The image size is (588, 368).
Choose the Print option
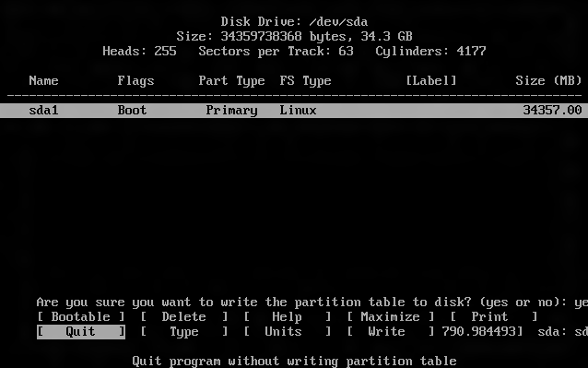point(493,316)
